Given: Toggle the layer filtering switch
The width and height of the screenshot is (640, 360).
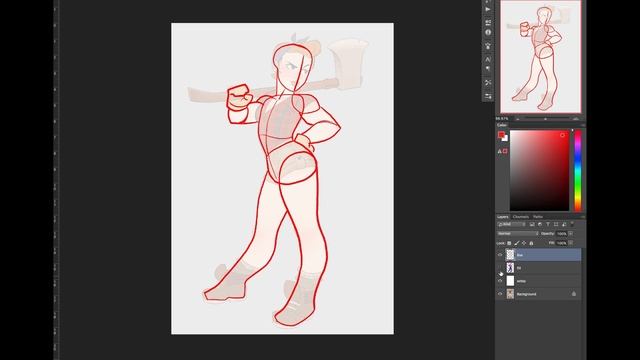Looking at the screenshot, I should coord(572,224).
